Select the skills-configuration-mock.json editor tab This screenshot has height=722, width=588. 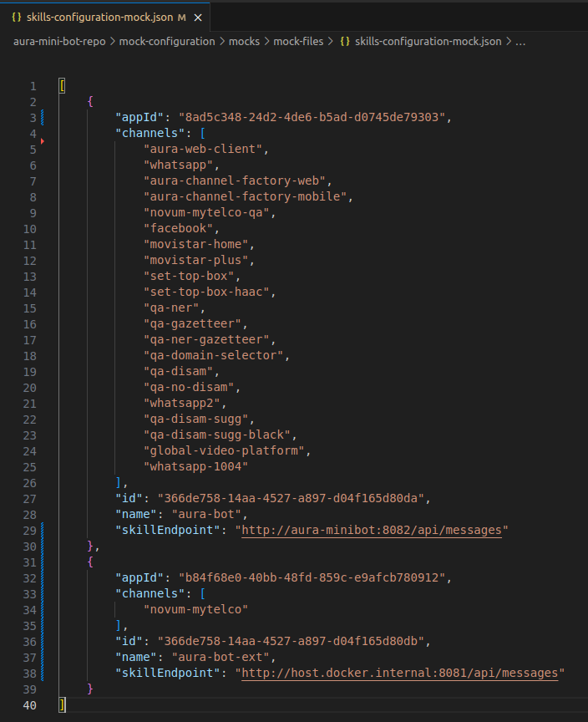tap(105, 18)
